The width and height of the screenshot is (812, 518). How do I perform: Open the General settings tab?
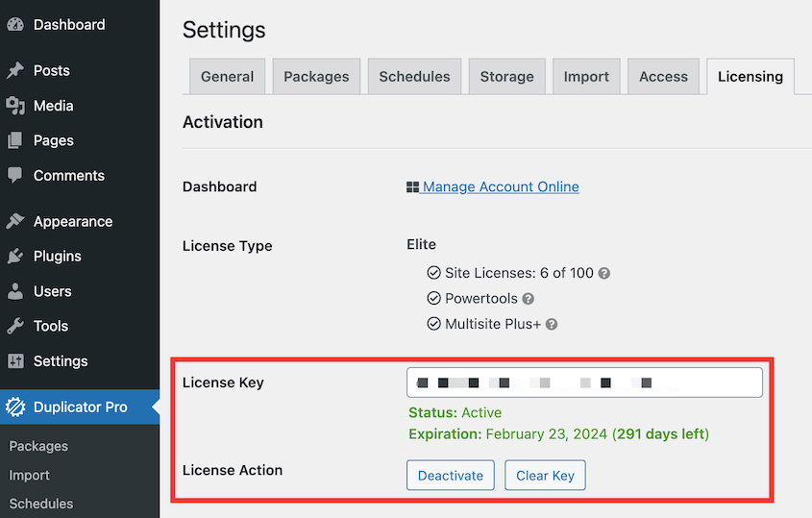228,77
